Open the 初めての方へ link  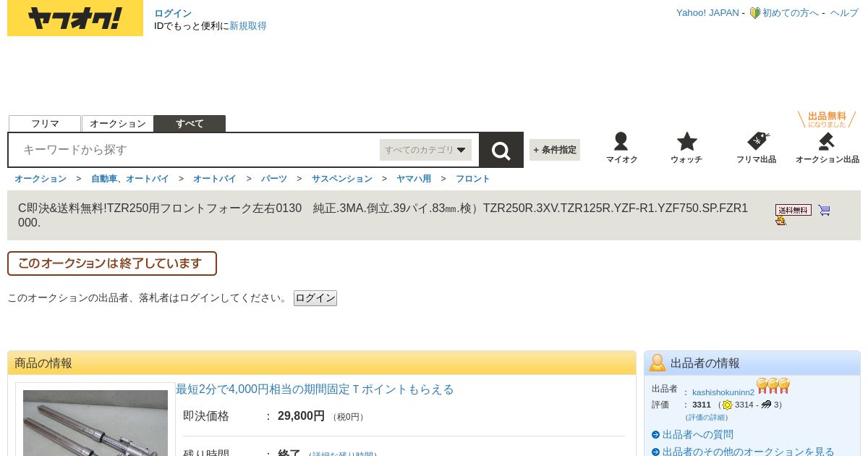coord(791,13)
